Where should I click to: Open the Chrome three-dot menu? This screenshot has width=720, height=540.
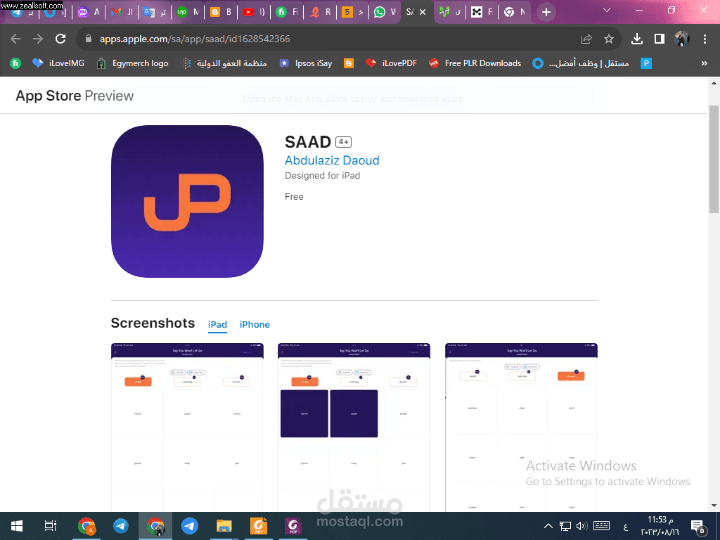(705, 39)
